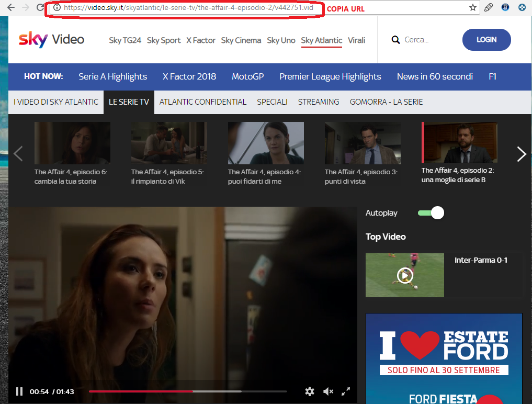
Task: Open the Estate Ford advertisement banner
Action: click(x=444, y=358)
